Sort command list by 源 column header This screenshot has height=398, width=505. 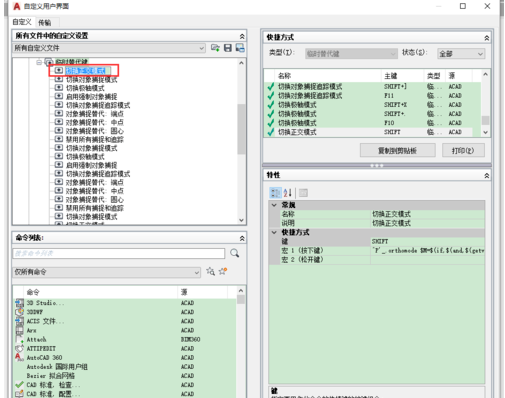coord(202,292)
